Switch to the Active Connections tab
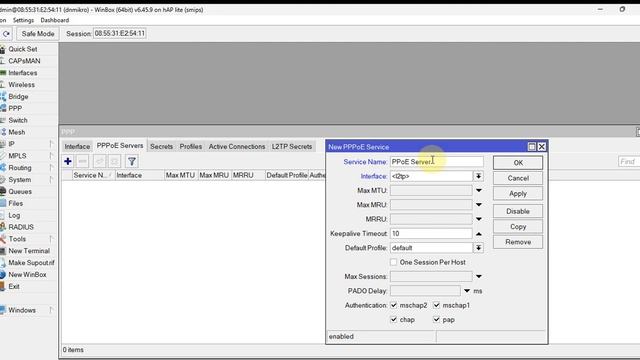This screenshot has width=640, height=360. click(x=237, y=146)
